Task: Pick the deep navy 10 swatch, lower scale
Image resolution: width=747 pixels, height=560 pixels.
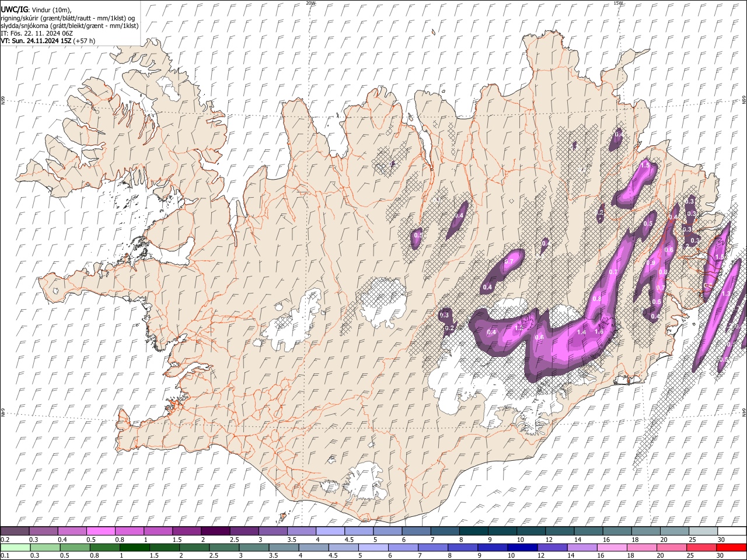Action: (x=522, y=547)
